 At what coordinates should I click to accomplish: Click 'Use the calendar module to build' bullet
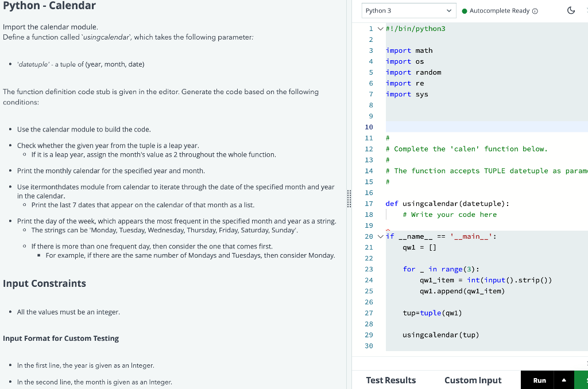[x=84, y=129]
